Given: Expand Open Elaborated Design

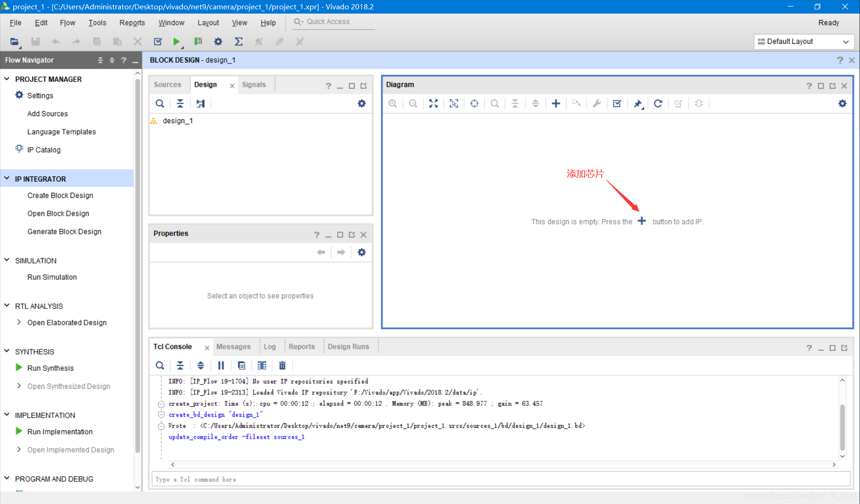Looking at the screenshot, I should (19, 322).
